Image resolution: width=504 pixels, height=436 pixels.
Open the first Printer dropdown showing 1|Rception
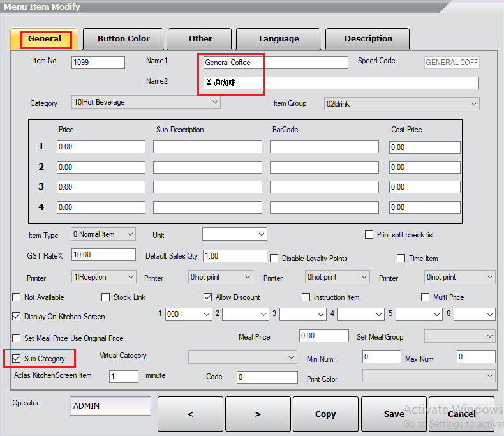point(103,277)
